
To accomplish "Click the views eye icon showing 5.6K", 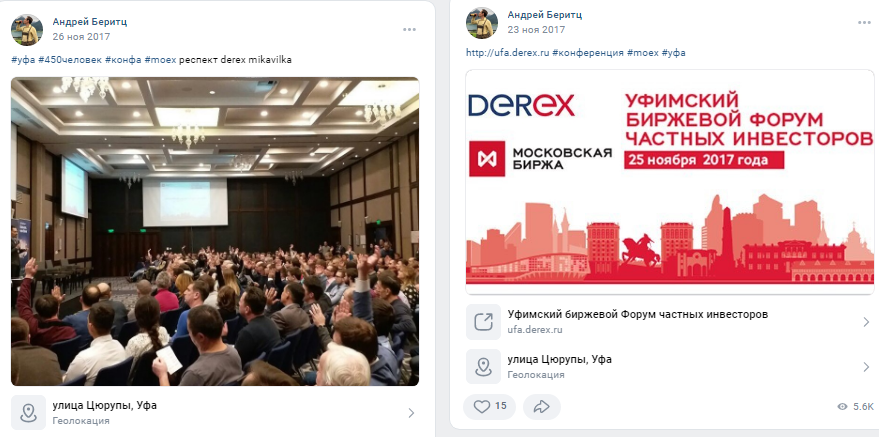I will (842, 407).
